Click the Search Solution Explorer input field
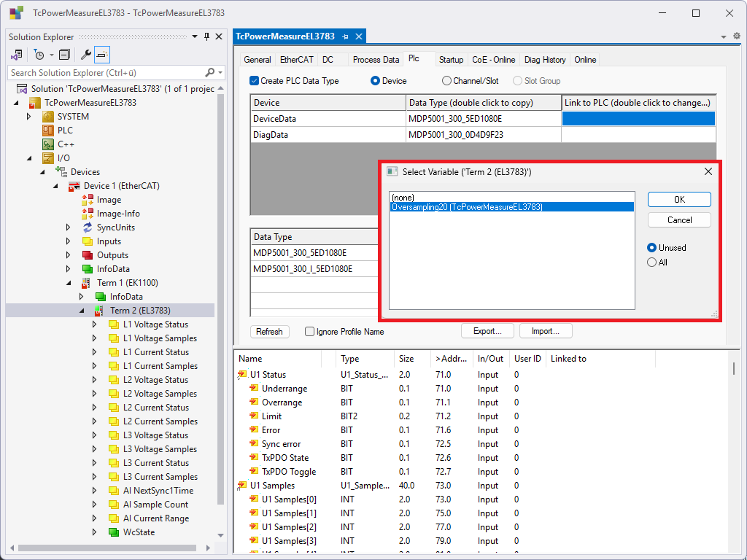 pyautogui.click(x=107, y=72)
